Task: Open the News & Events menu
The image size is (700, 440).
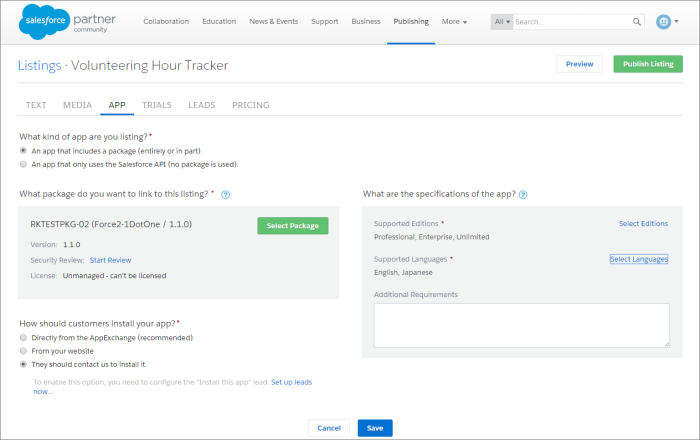Action: pos(274,21)
